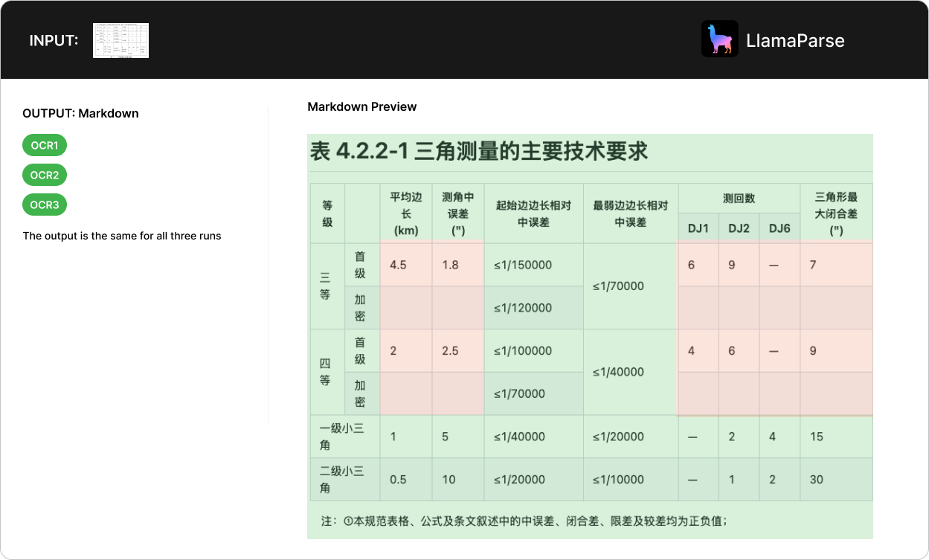Click the ≤1/70000 weakest side cell
This screenshot has height=560, width=929.
point(618,286)
